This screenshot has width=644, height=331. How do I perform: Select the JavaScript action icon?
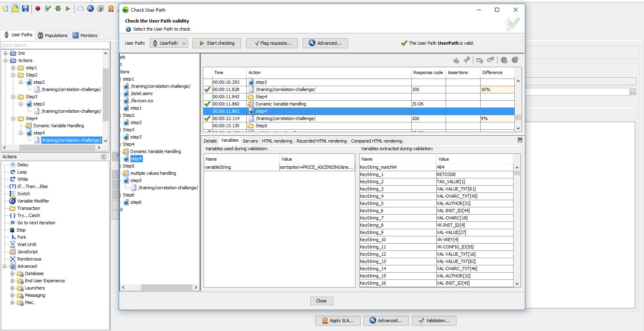click(x=12, y=252)
